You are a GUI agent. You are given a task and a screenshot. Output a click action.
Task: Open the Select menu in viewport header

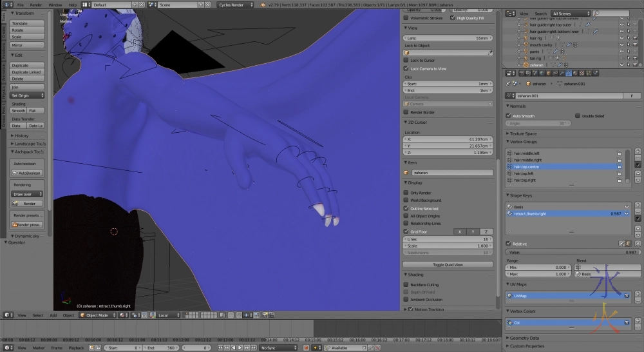click(x=38, y=315)
